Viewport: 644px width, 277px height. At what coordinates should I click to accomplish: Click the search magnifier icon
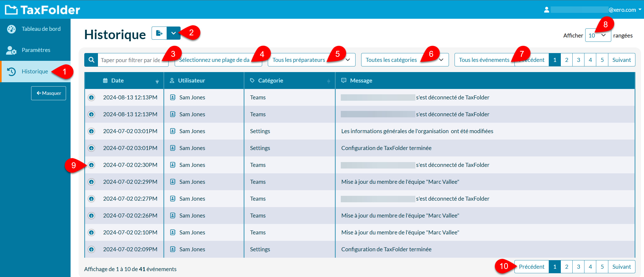[91, 60]
